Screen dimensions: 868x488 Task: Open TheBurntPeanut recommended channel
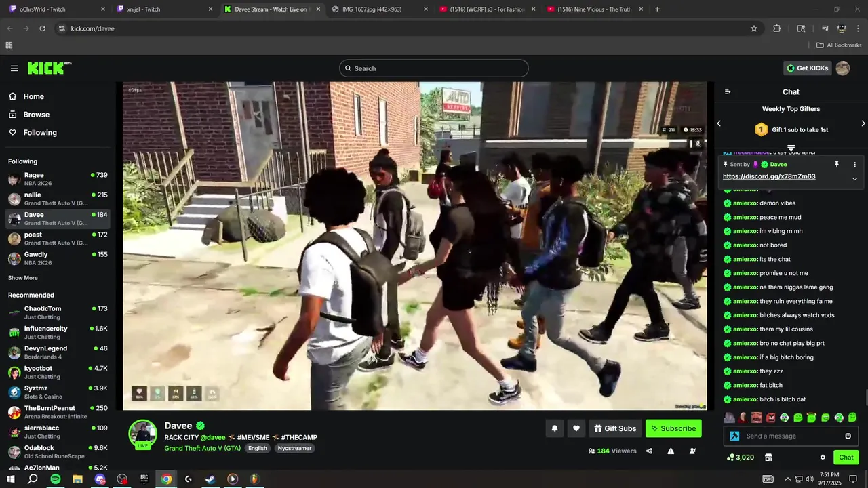(58, 412)
